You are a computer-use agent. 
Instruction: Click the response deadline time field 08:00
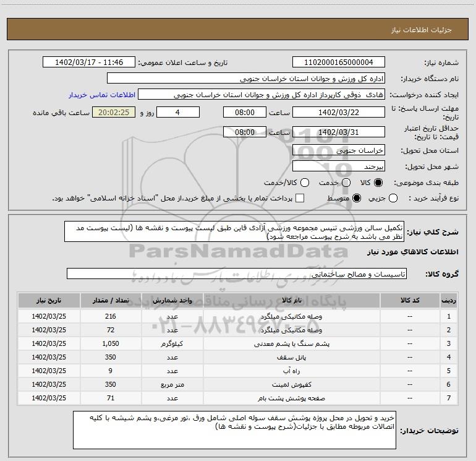[245, 112]
